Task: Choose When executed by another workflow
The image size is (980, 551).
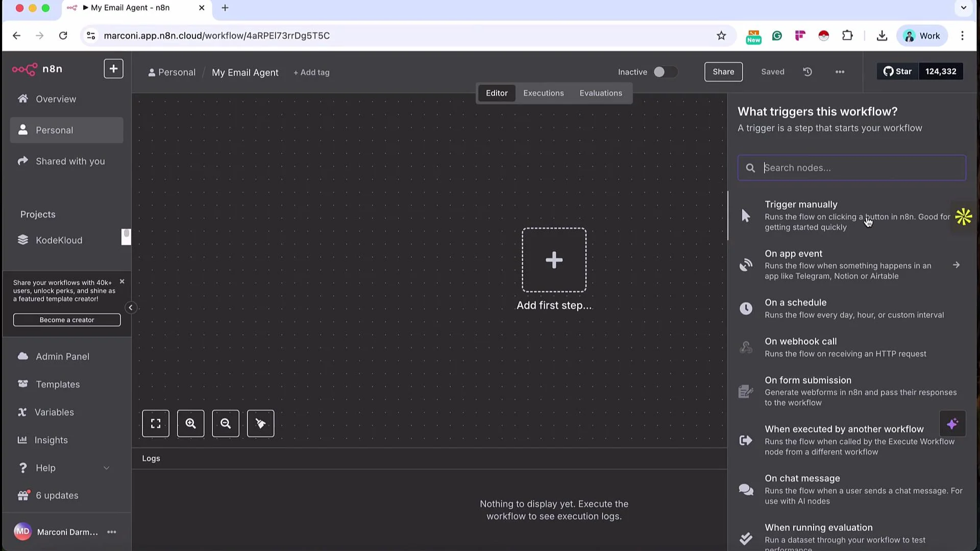Action: point(851,440)
